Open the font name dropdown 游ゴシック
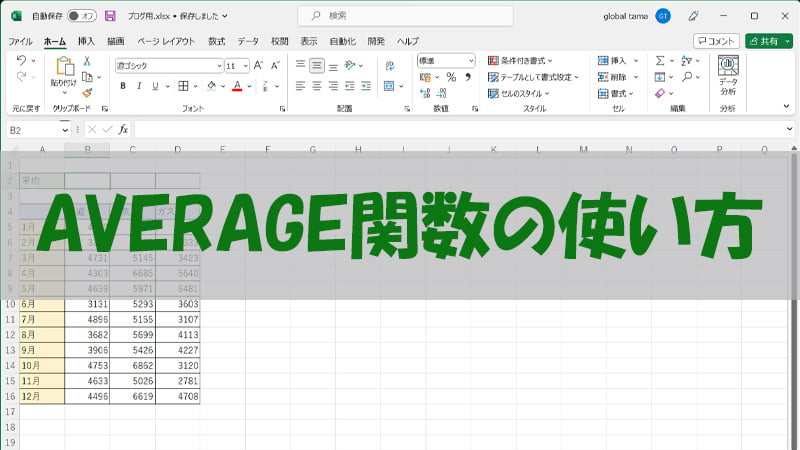 click(219, 65)
